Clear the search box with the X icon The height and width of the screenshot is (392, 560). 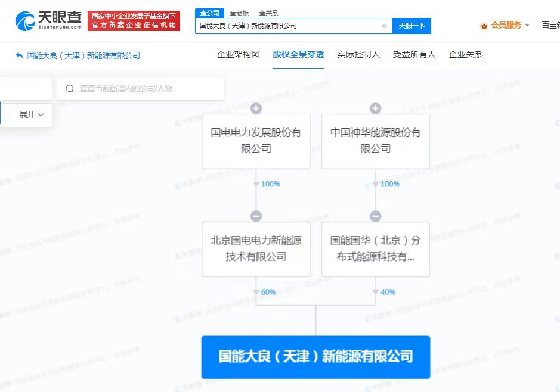click(x=384, y=26)
